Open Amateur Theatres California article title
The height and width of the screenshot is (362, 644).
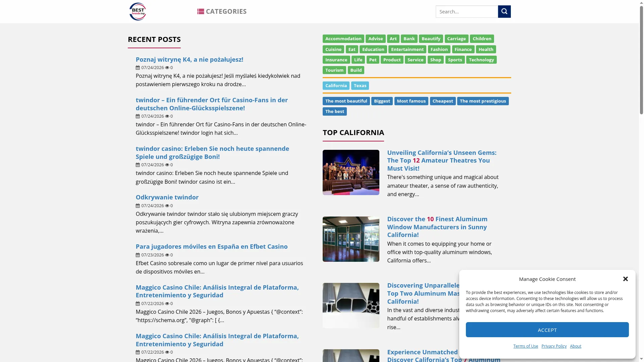click(442, 160)
